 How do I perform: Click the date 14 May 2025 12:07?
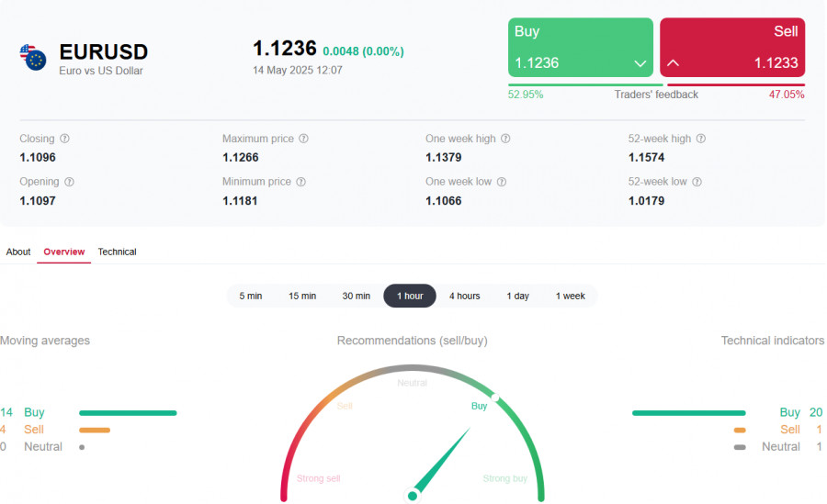click(x=298, y=70)
